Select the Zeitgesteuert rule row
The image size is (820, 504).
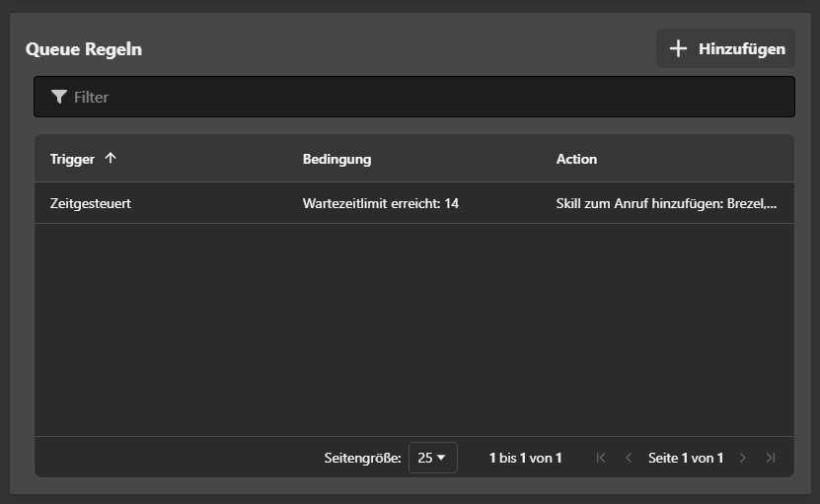tap(91, 203)
